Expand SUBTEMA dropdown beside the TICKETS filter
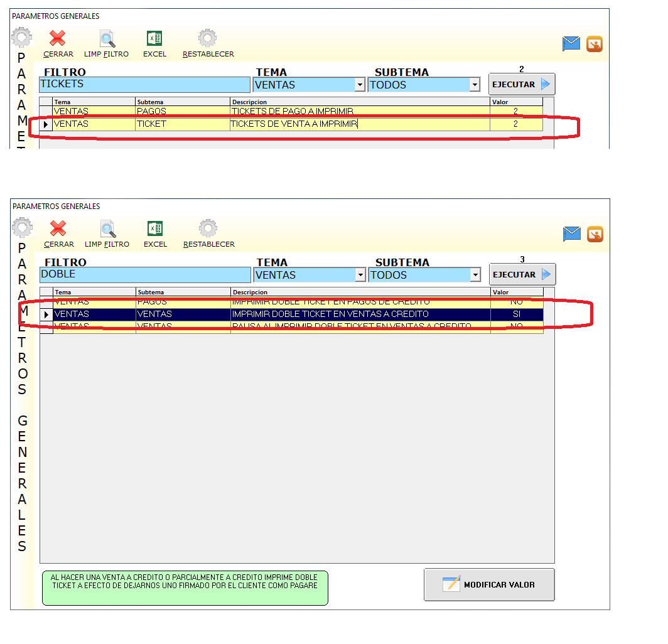668x644 pixels. tap(475, 85)
